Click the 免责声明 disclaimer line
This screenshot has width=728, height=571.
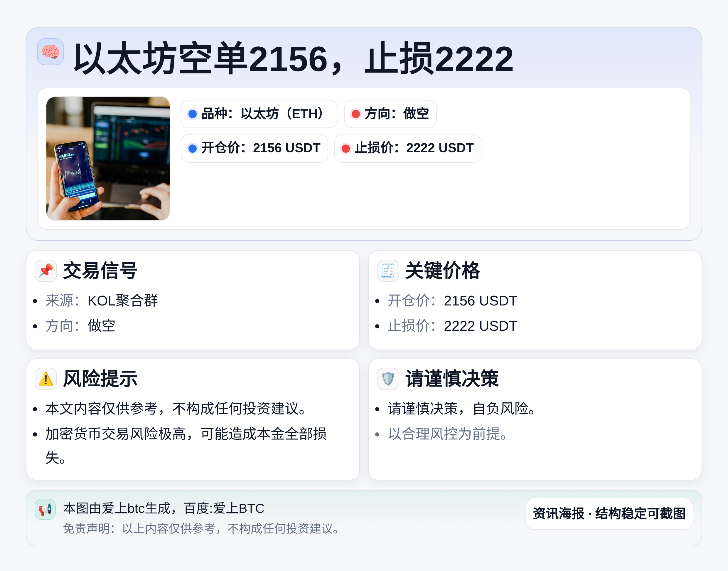point(201,528)
